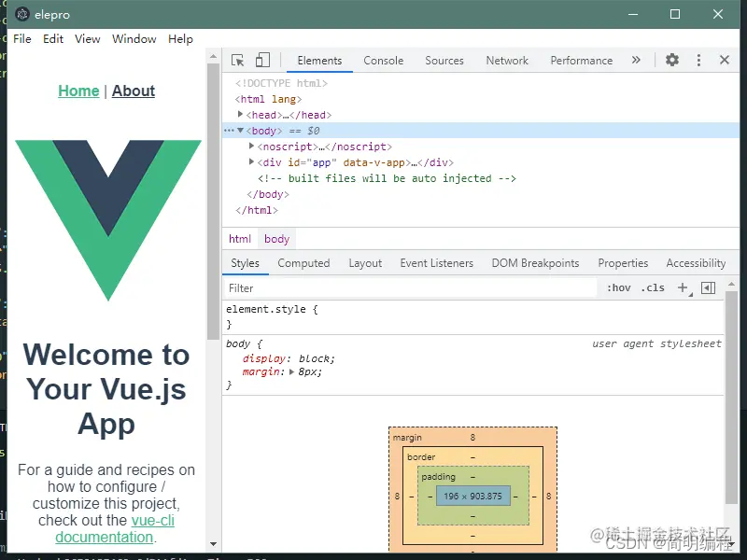Open DevTools settings gear
Image resolution: width=747 pixels, height=560 pixels.
pos(672,60)
